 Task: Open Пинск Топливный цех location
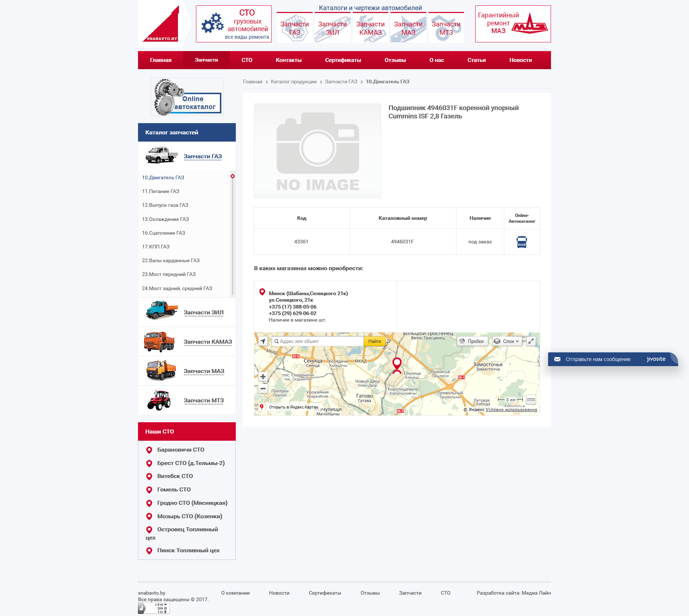(x=188, y=550)
